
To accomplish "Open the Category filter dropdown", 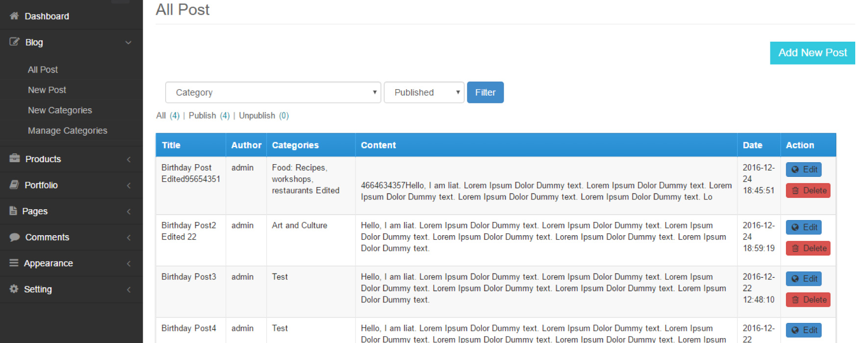I will [273, 92].
